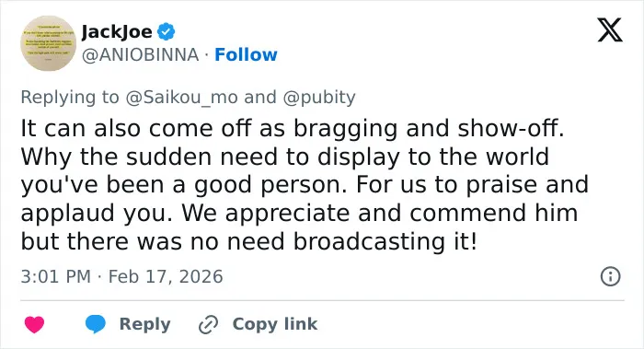Open the JackJoe display name

[x=117, y=31]
